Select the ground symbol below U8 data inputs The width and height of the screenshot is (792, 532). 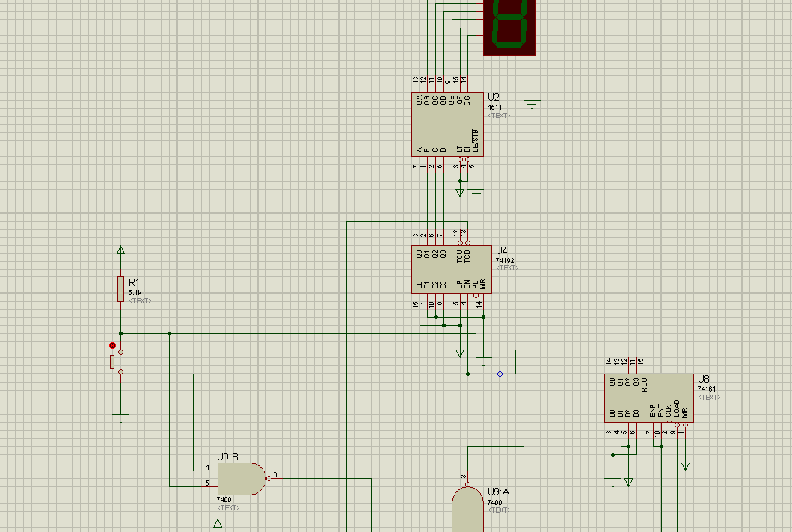(x=613, y=483)
